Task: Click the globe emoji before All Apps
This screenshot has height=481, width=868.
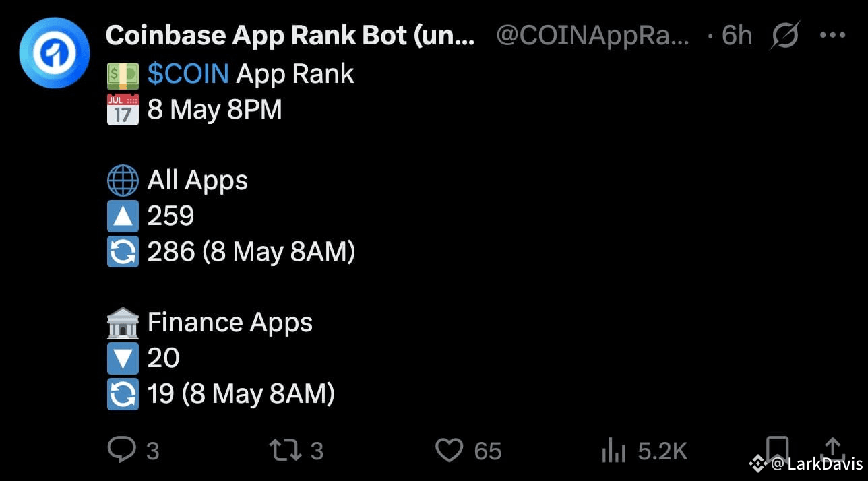Action: point(122,180)
